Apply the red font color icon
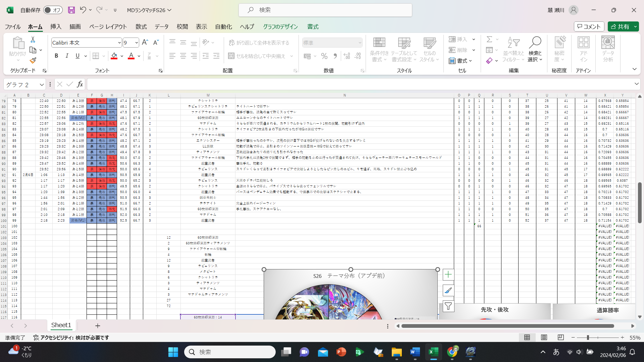 click(131, 56)
